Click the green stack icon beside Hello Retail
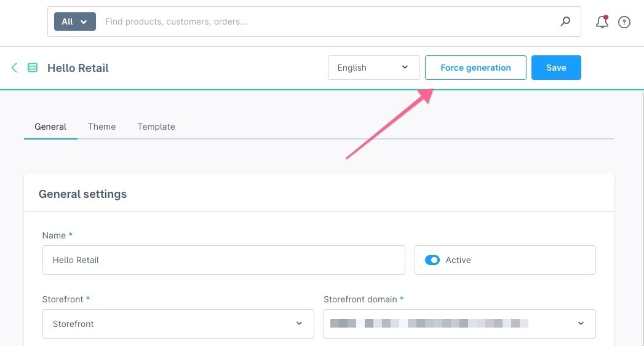 click(33, 68)
